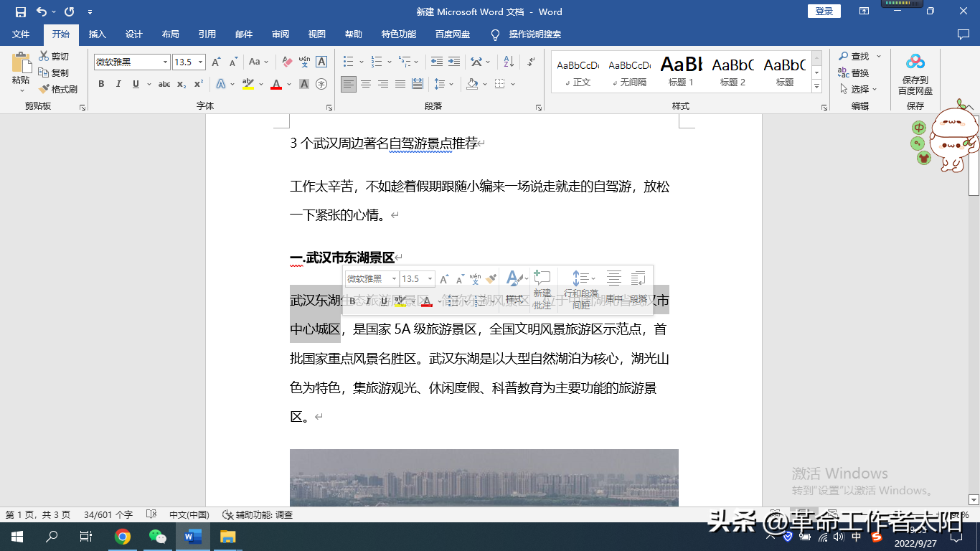Viewport: 980px width, 551px height.
Task: Toggle Underline in the ribbon font group
Action: (x=136, y=84)
